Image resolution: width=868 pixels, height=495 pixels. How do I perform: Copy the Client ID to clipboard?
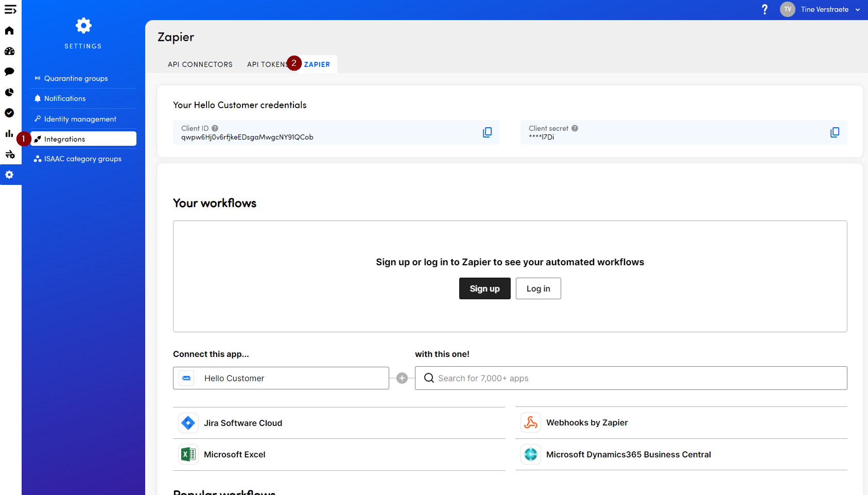tap(487, 132)
